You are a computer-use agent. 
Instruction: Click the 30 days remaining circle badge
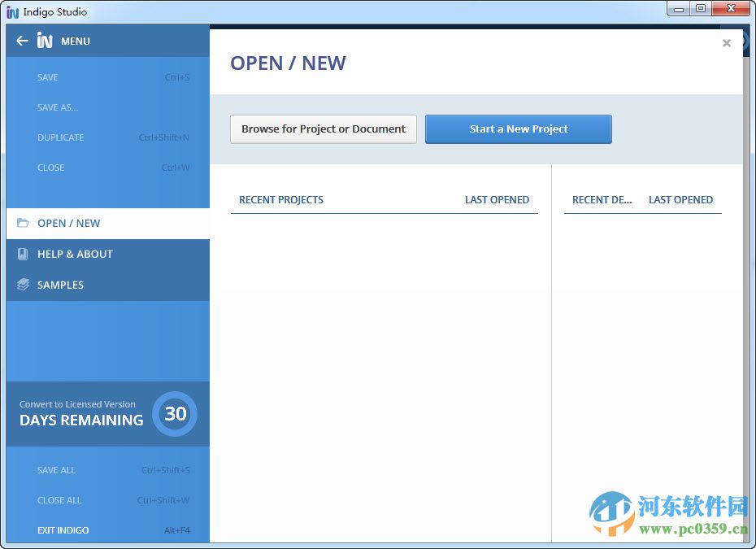175,414
